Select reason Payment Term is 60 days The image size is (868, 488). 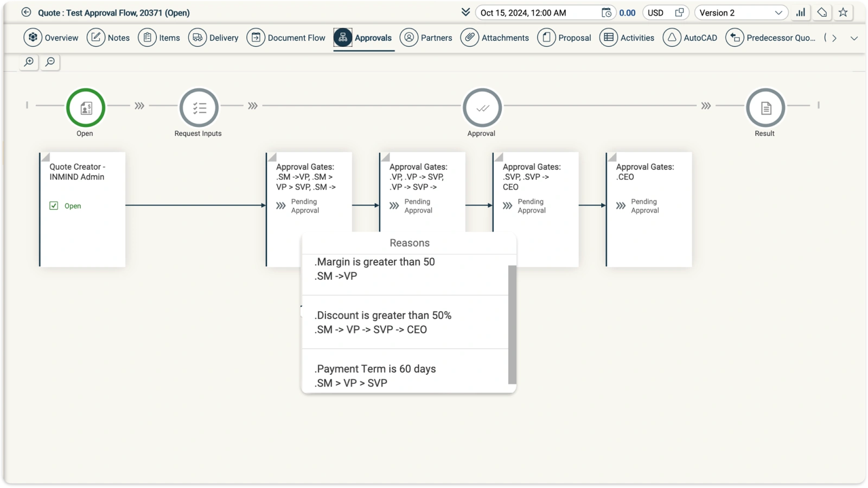[x=405, y=371]
